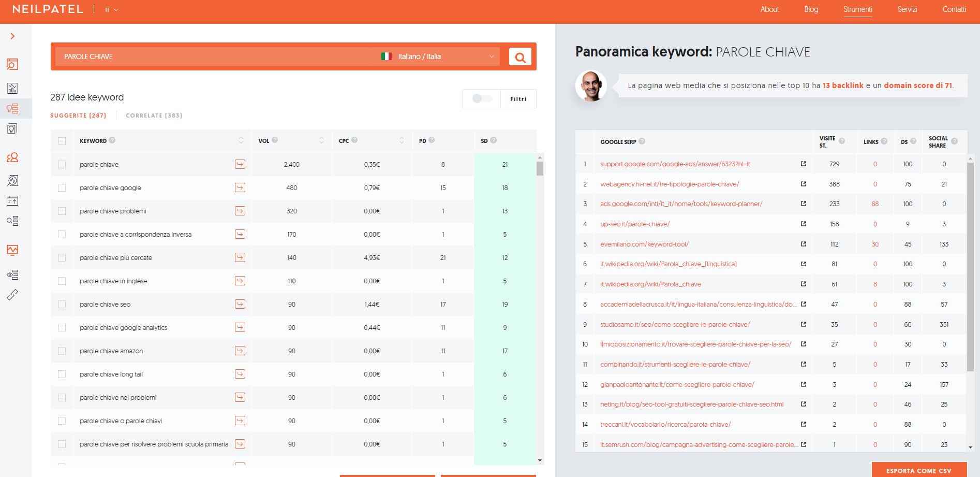The height and width of the screenshot is (477, 980).
Task: Click help icon next to GOOGLE SERP header
Action: (x=642, y=141)
